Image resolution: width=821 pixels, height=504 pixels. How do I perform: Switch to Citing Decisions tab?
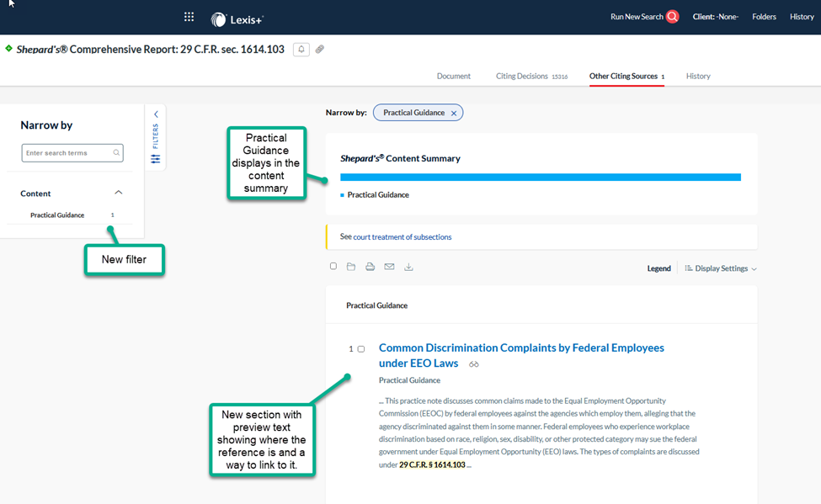click(531, 77)
